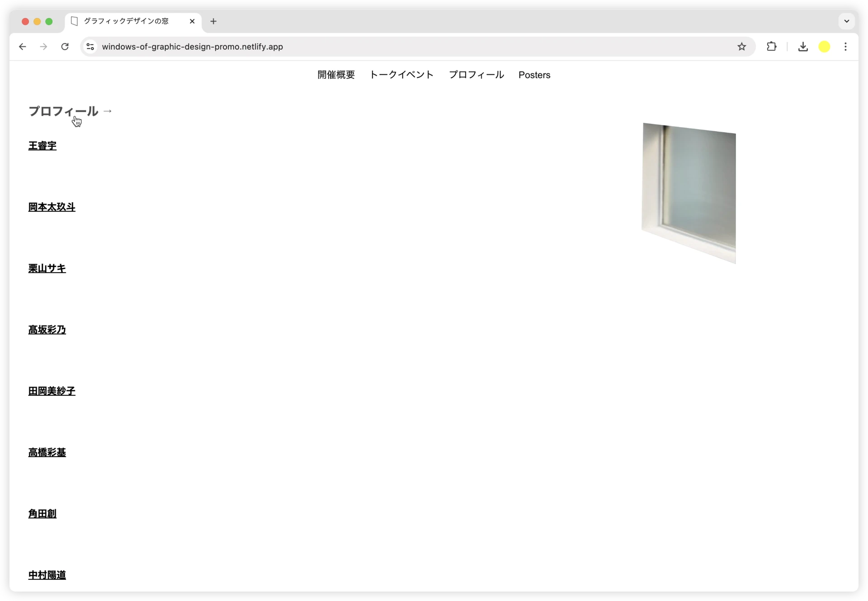The image size is (868, 601).
Task: Open トークイベント in the navigation menu
Action: point(401,75)
